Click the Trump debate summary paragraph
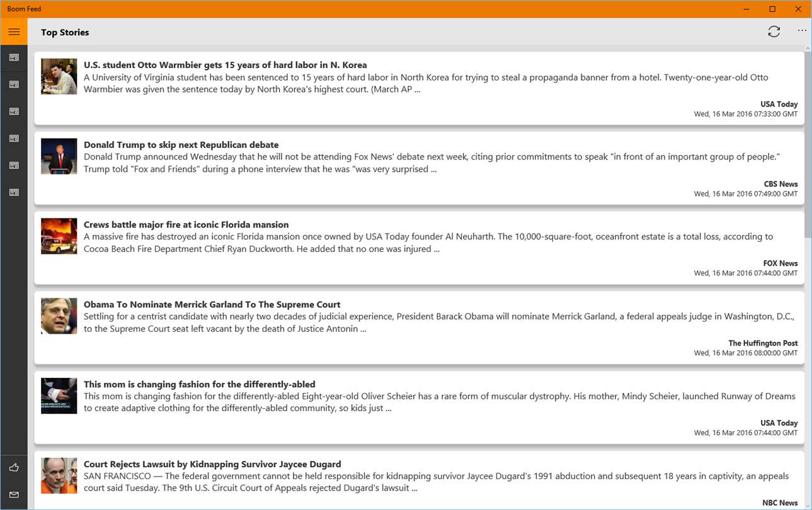812x510 pixels. pos(432,163)
